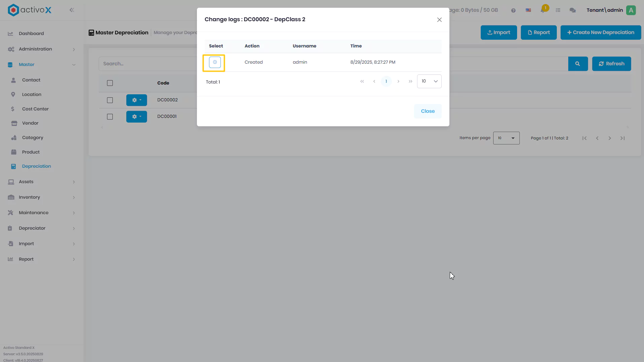Select the change log entry view icon
The image size is (644, 362).
click(x=215, y=62)
